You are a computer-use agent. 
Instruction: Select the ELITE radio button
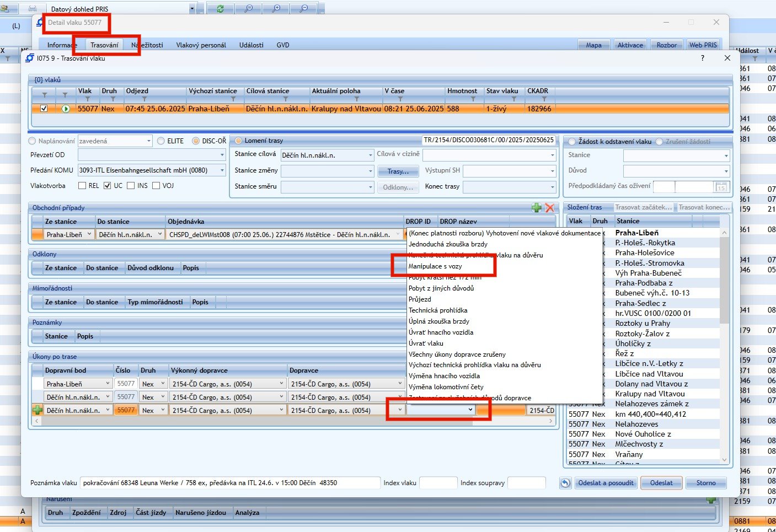(161, 141)
